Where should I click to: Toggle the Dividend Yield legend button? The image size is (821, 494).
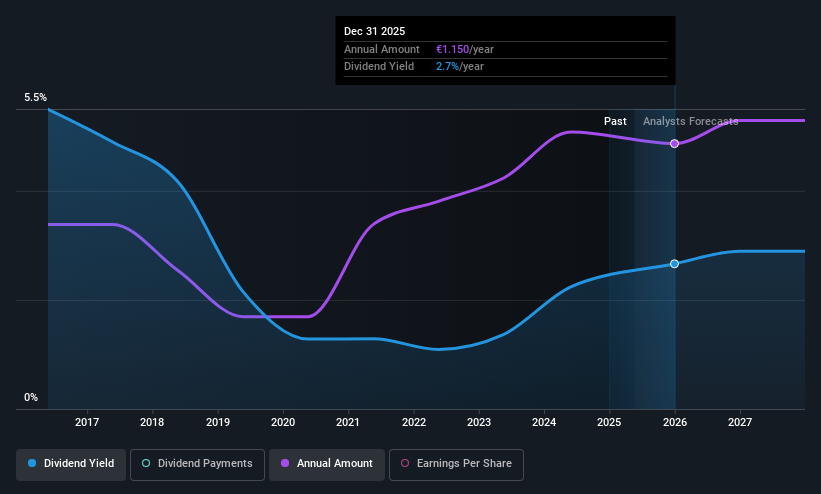(x=71, y=464)
